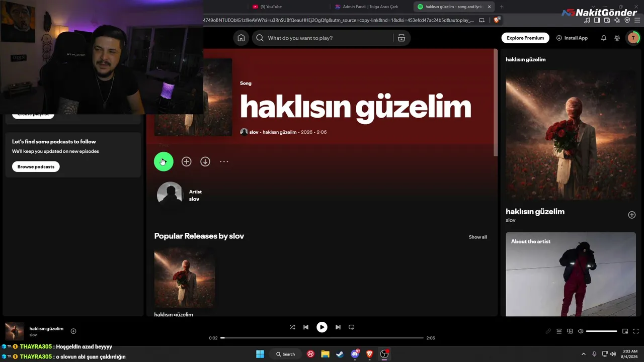Open artist slov link under the song title
Screen dimensions: 644x362
coord(254,132)
